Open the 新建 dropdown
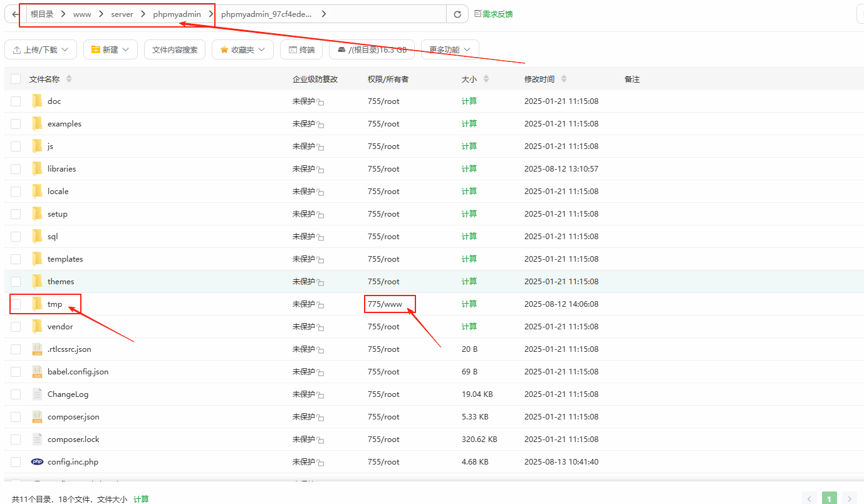Viewport: 864px width, 504px height. 110,49
